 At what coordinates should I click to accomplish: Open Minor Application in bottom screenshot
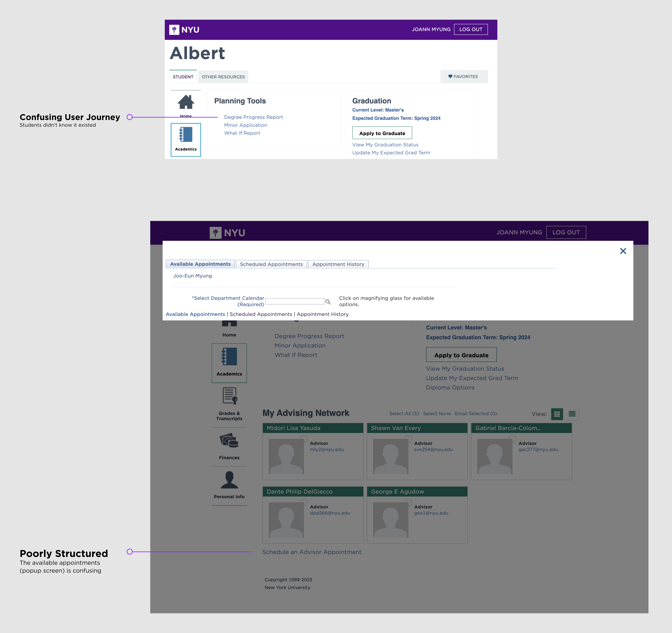coord(300,346)
